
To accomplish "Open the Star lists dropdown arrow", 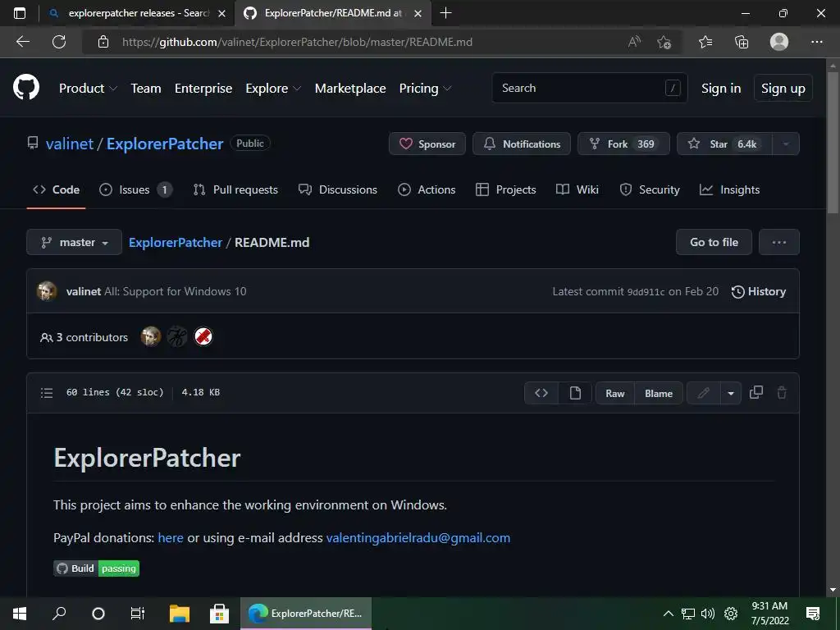I will 786,144.
